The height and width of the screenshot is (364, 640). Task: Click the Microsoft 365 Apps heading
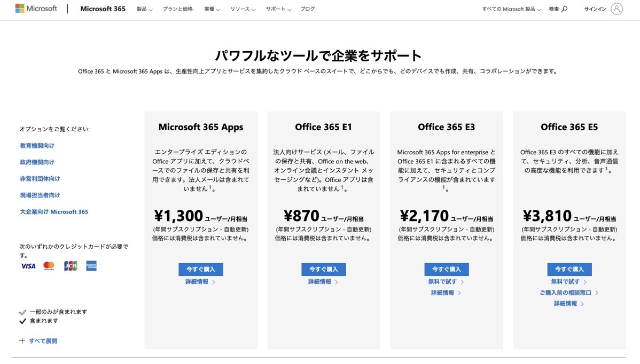pos(201,127)
